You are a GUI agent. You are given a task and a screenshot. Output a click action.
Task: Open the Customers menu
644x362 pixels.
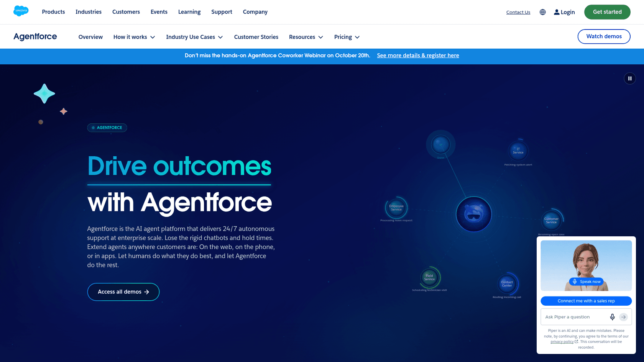pyautogui.click(x=126, y=12)
